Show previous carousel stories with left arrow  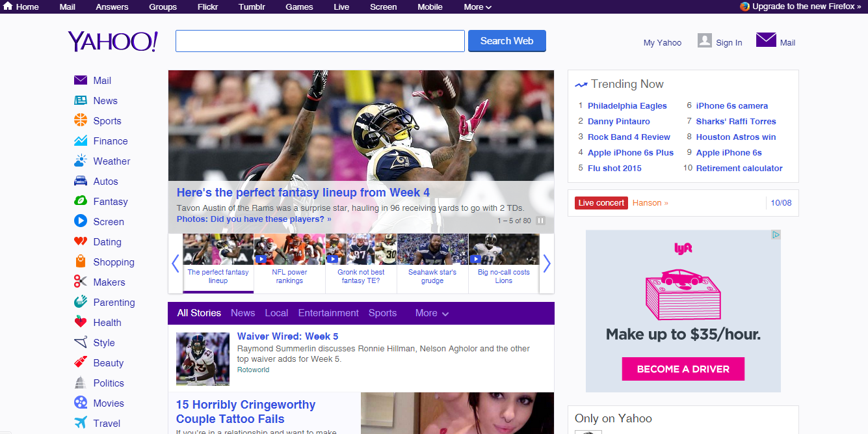(175, 263)
